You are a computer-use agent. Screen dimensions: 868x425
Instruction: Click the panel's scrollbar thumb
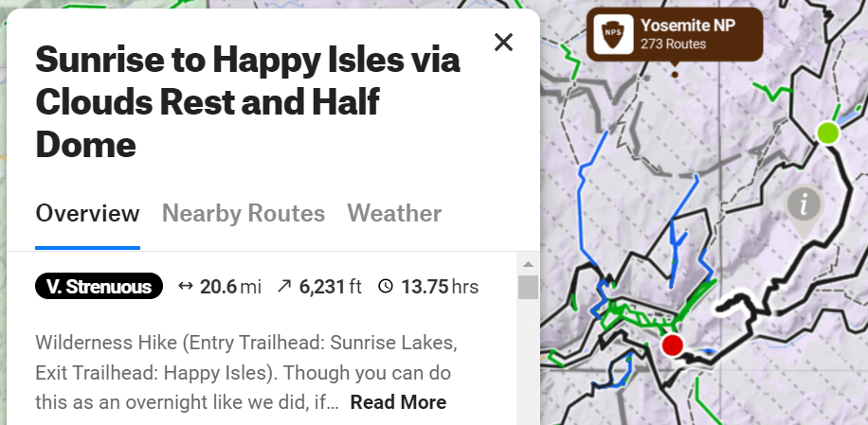(528, 287)
